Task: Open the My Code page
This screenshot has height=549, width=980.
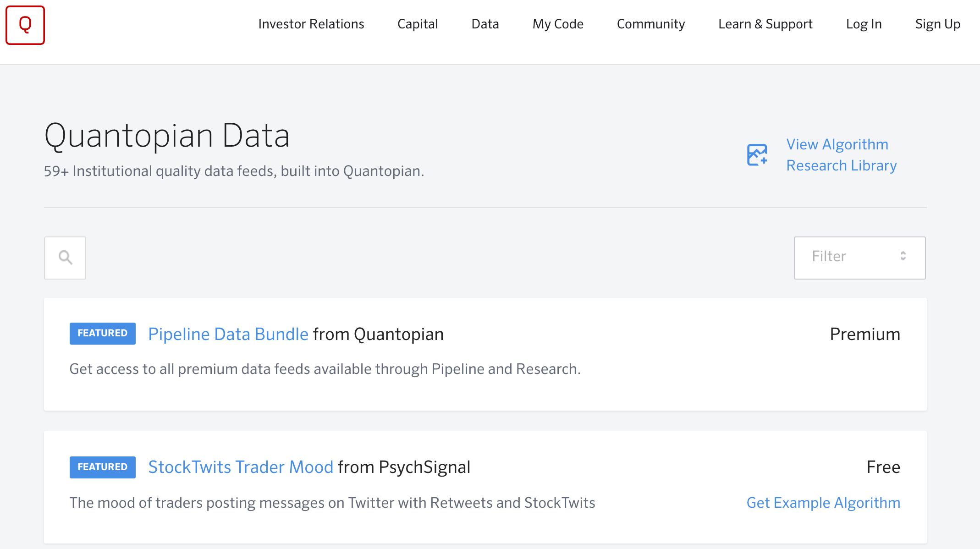Action: pos(558,24)
